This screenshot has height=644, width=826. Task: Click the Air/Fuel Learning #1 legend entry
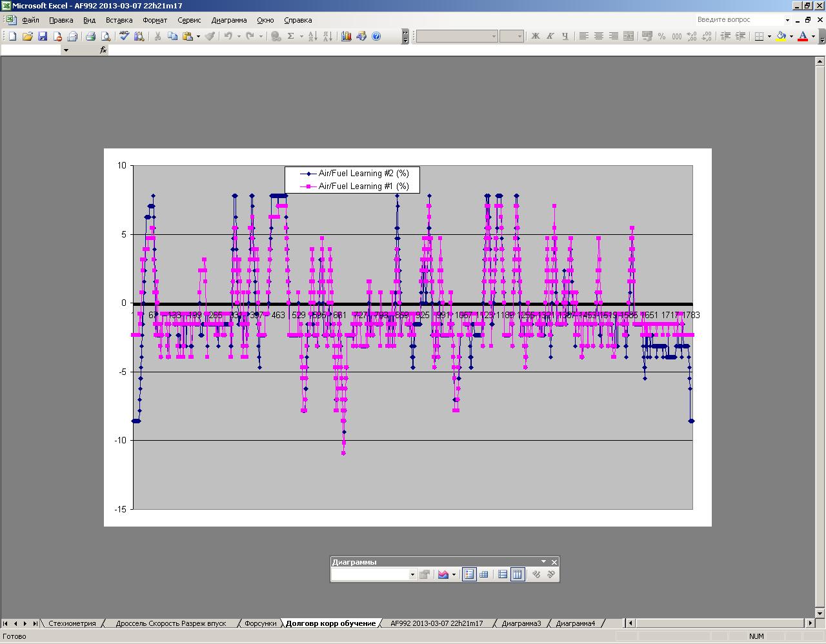(x=363, y=186)
